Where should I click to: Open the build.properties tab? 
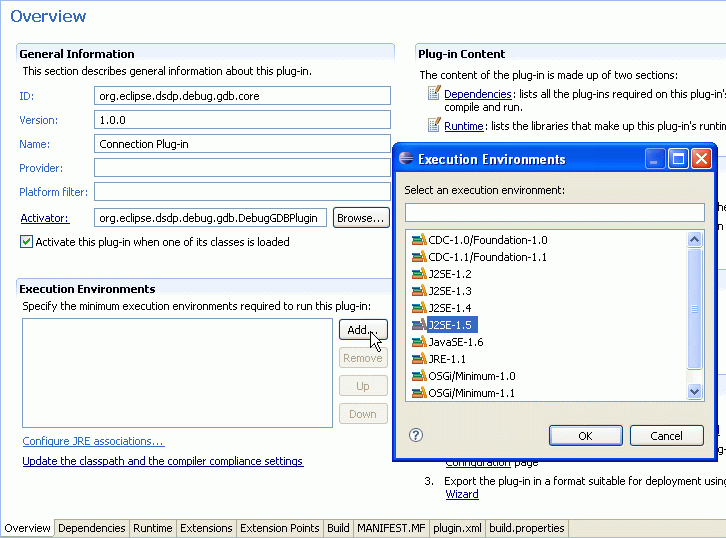(526, 528)
